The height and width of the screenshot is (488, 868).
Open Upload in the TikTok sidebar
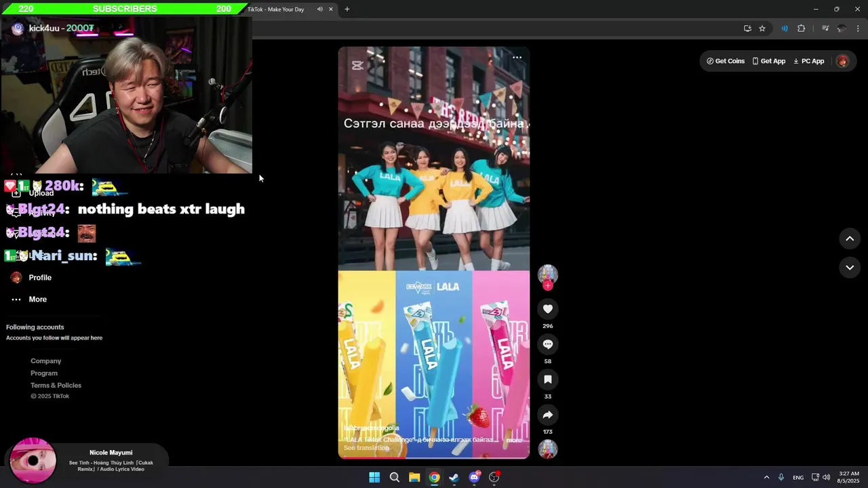tap(33, 193)
